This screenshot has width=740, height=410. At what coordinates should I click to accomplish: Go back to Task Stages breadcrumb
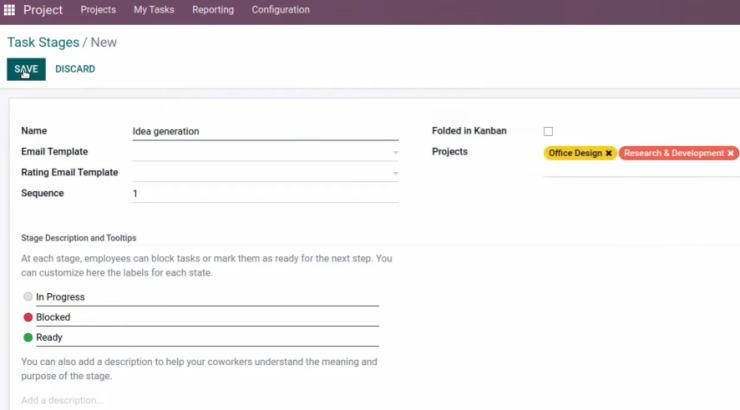pyautogui.click(x=43, y=42)
